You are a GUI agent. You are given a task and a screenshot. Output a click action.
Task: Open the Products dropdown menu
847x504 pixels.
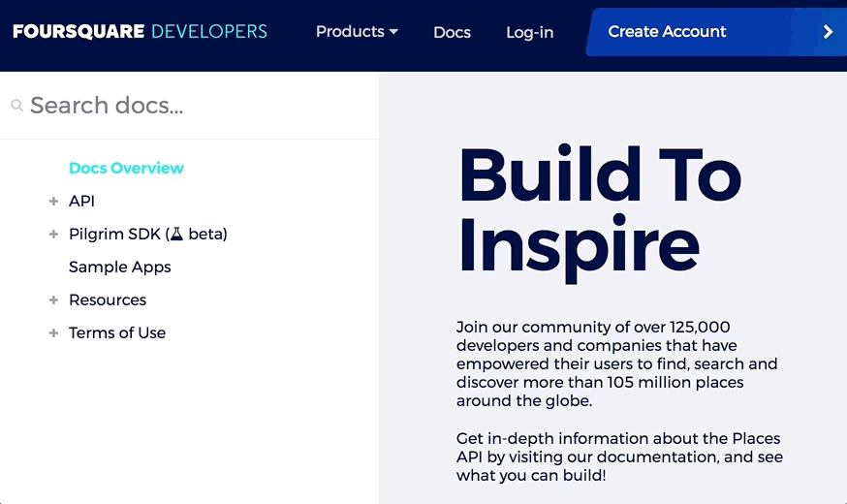357,32
